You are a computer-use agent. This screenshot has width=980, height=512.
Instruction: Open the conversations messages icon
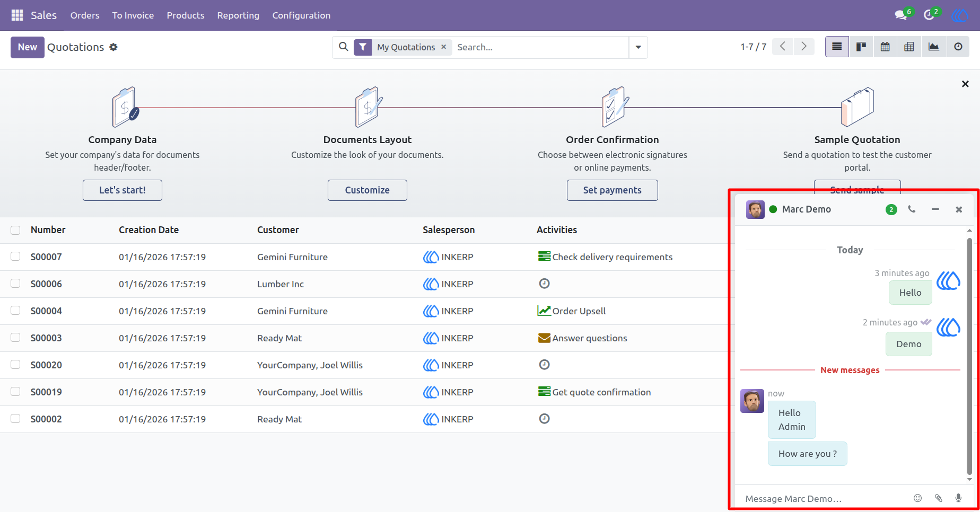(x=901, y=15)
